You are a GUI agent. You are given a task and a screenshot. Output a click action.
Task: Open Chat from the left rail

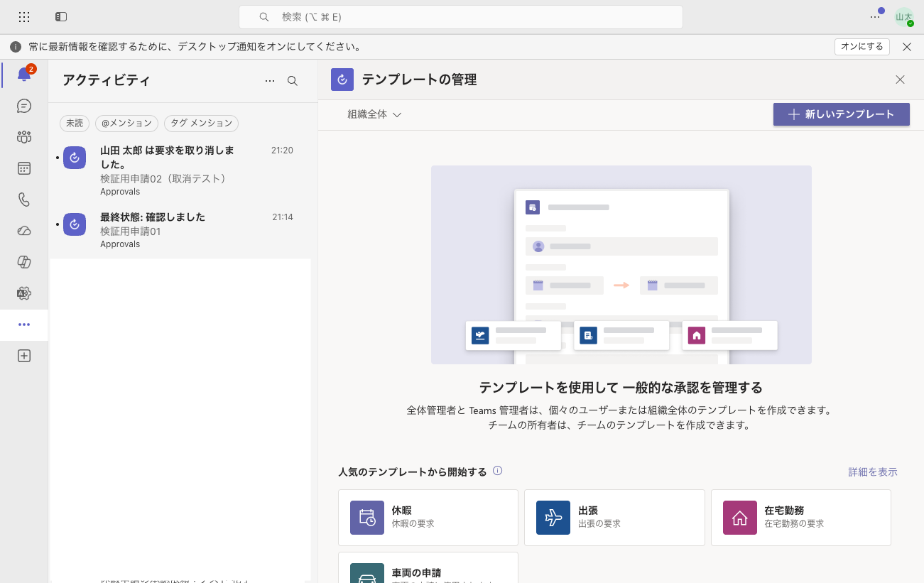pos(24,106)
